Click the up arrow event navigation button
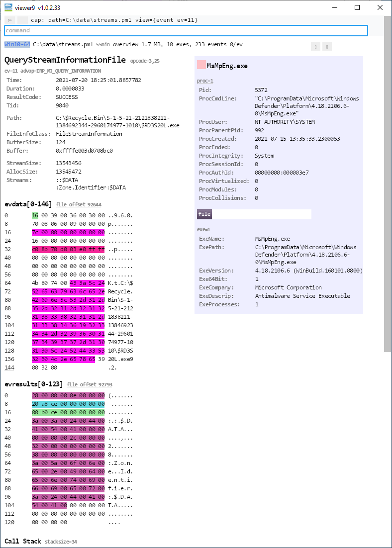The image size is (392, 548). (x=315, y=47)
